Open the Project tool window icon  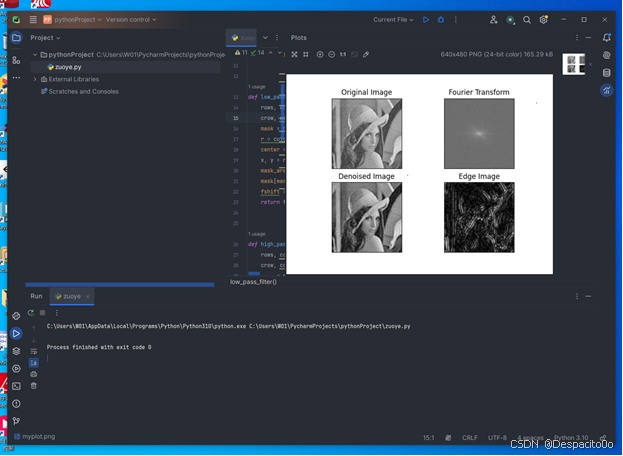coord(16,38)
